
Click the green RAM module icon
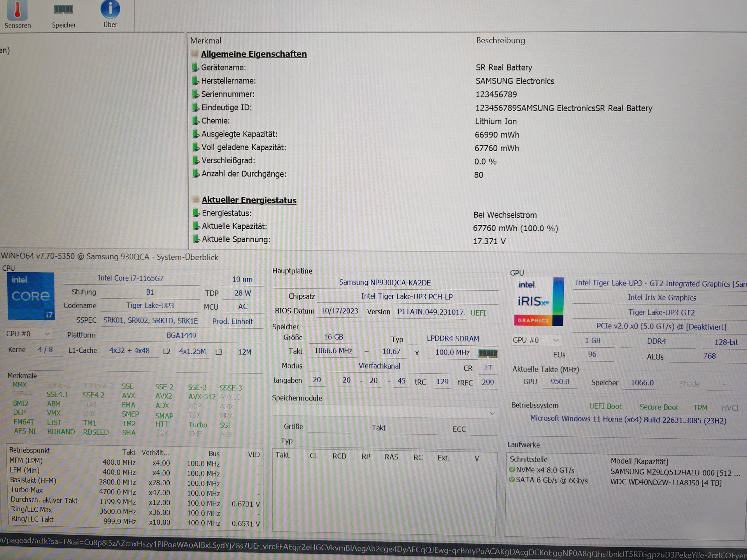[x=487, y=353]
